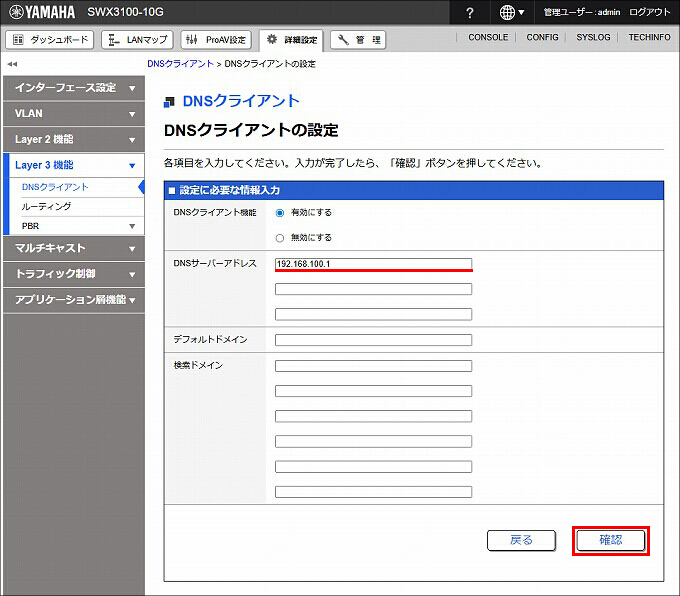Screen dimensions: 680x596
Task: Expand トラフィック制御 menu
Action: (74, 274)
